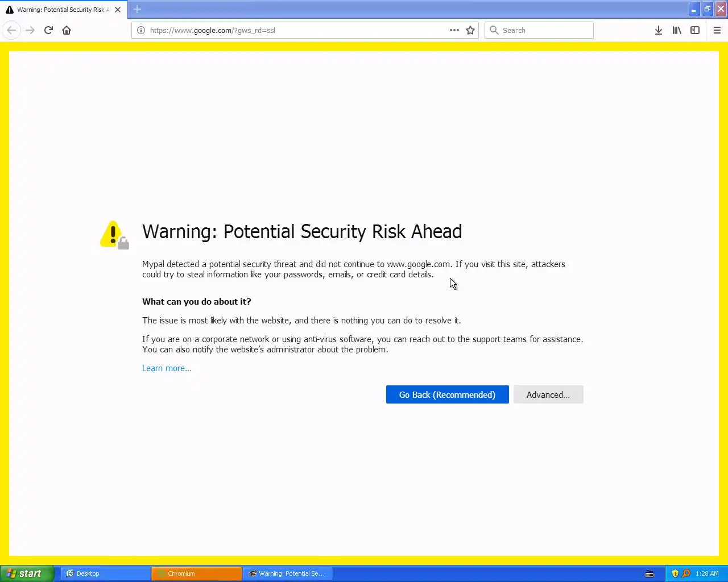Open page actions three-dot menu

click(x=454, y=30)
